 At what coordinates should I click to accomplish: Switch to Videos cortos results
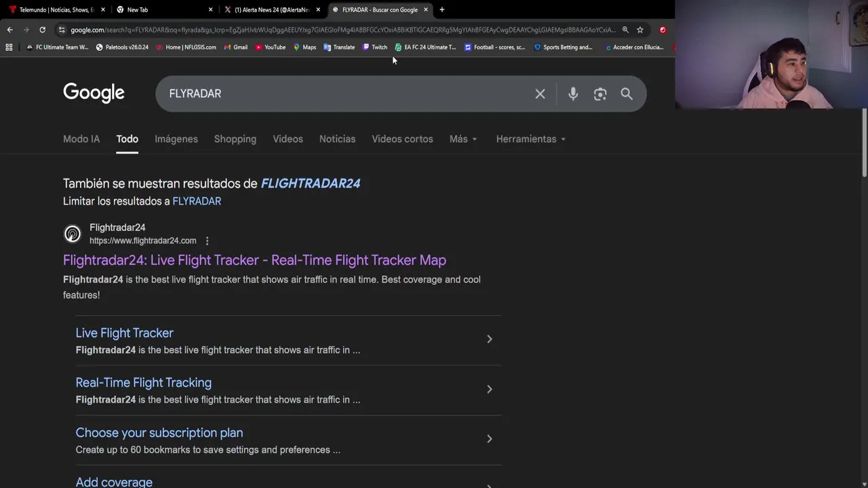tap(402, 139)
